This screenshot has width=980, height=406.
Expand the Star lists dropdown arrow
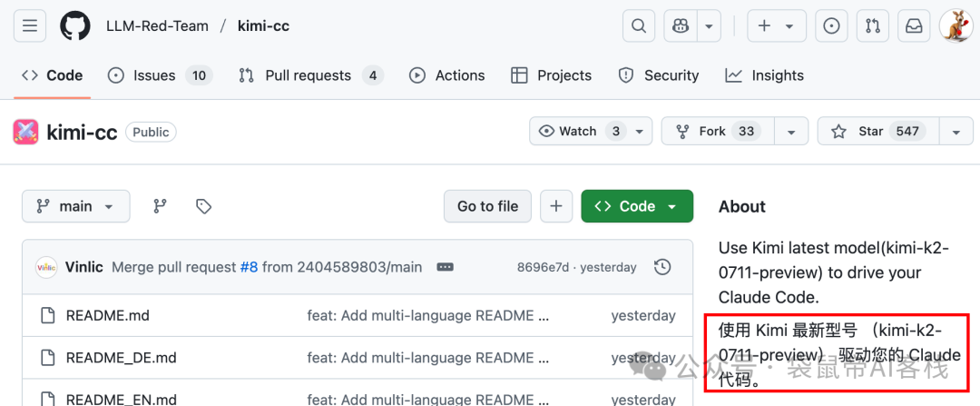click(x=956, y=132)
